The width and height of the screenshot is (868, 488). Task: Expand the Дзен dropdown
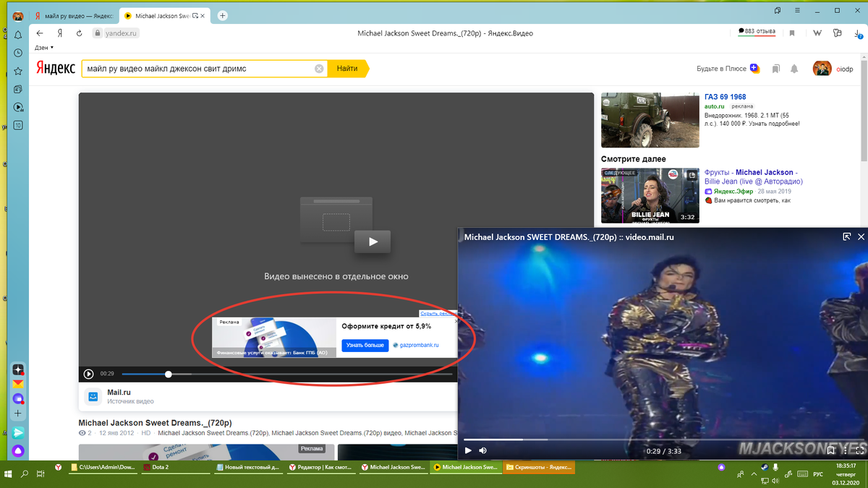click(x=44, y=48)
